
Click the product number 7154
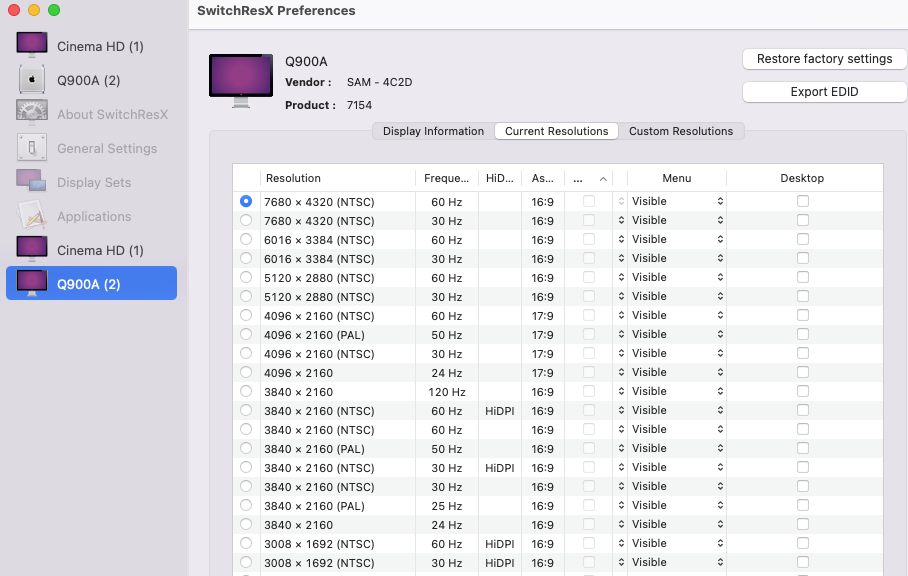coord(359,105)
